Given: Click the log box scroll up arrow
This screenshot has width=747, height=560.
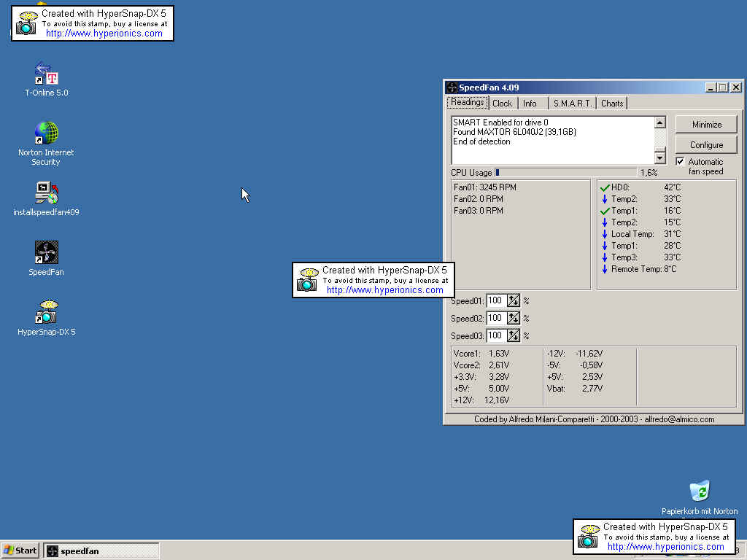Looking at the screenshot, I should tap(659, 122).
